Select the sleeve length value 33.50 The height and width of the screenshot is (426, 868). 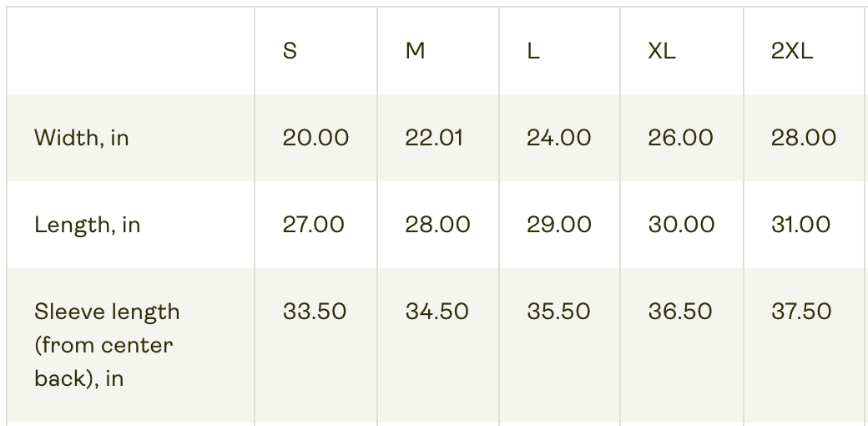coord(315,312)
